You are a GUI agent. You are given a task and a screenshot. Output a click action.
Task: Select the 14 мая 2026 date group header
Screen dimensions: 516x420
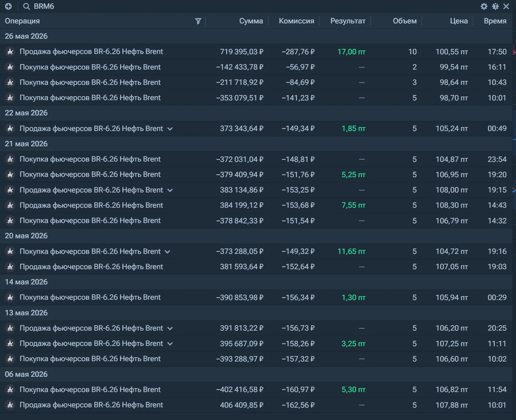click(x=256, y=282)
